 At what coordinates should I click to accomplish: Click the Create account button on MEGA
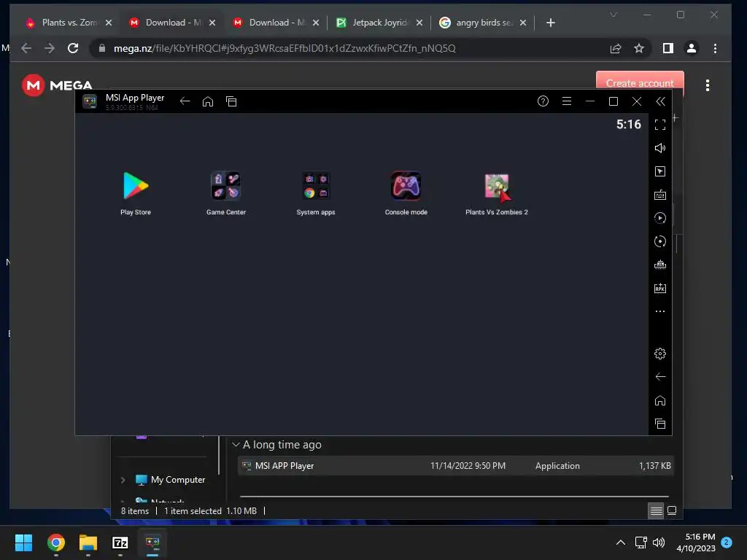(640, 80)
